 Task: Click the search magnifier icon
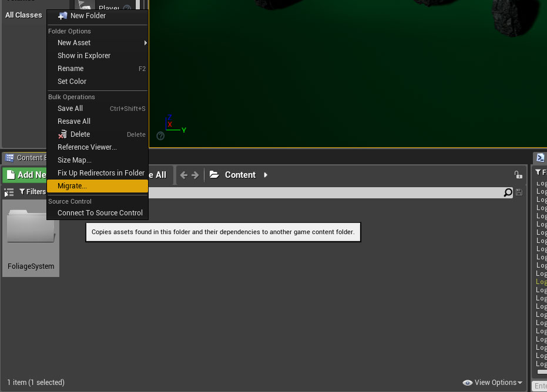[508, 192]
